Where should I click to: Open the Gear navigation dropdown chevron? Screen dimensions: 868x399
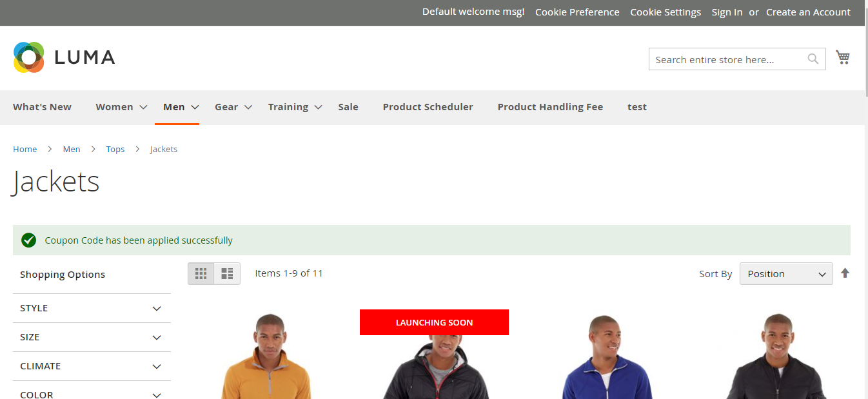248,108
